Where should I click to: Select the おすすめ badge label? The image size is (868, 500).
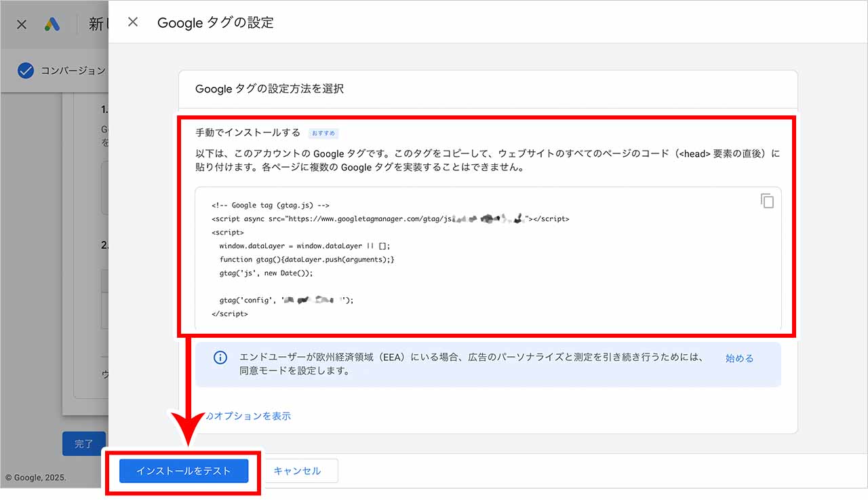(323, 134)
